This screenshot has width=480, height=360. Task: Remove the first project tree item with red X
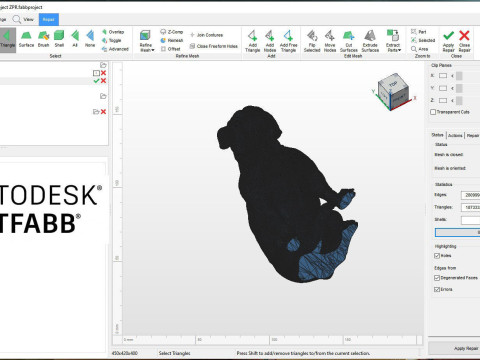coord(103,73)
